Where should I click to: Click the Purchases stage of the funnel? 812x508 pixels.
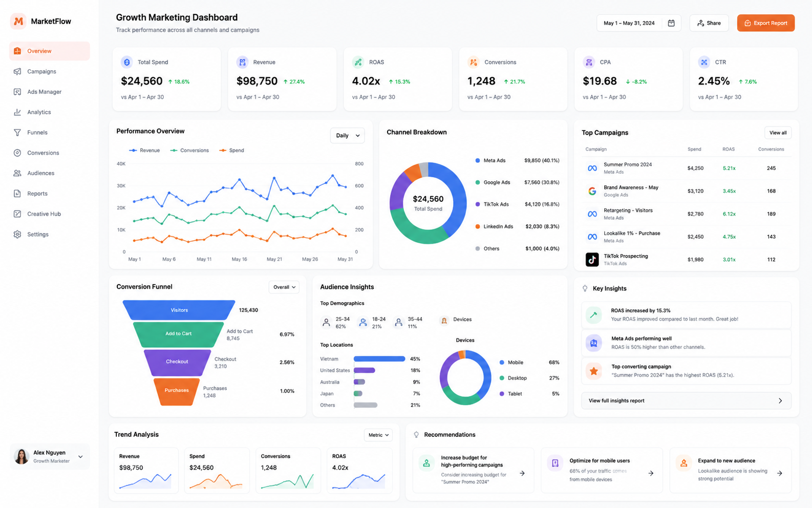(x=177, y=391)
